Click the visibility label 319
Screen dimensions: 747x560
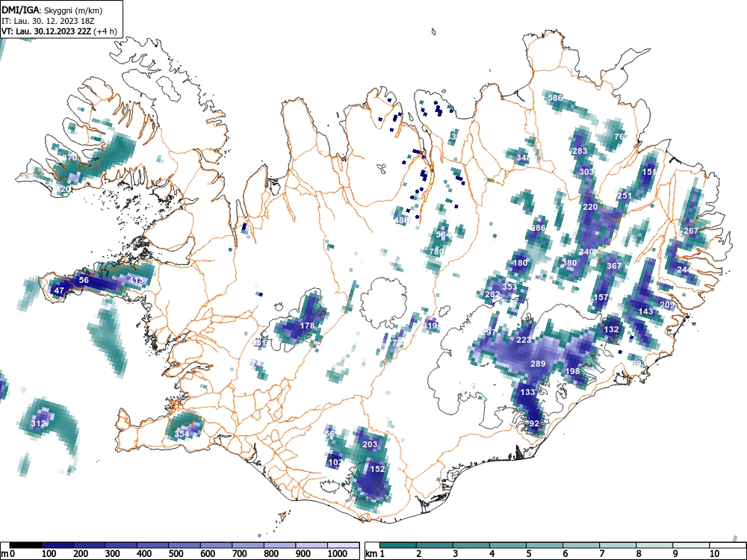pos(430,326)
